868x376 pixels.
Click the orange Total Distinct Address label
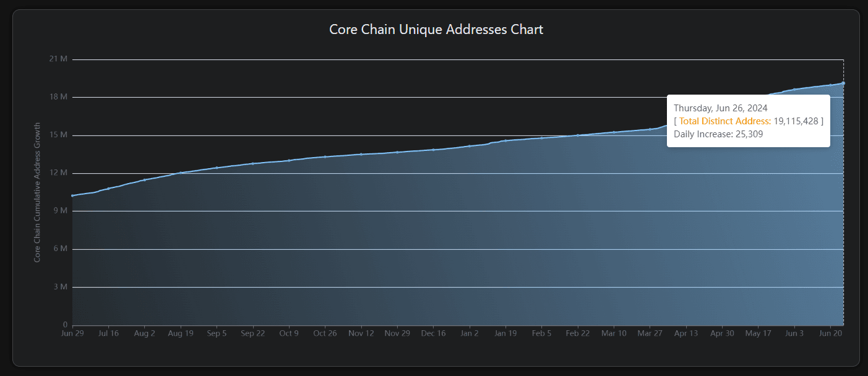click(x=724, y=121)
